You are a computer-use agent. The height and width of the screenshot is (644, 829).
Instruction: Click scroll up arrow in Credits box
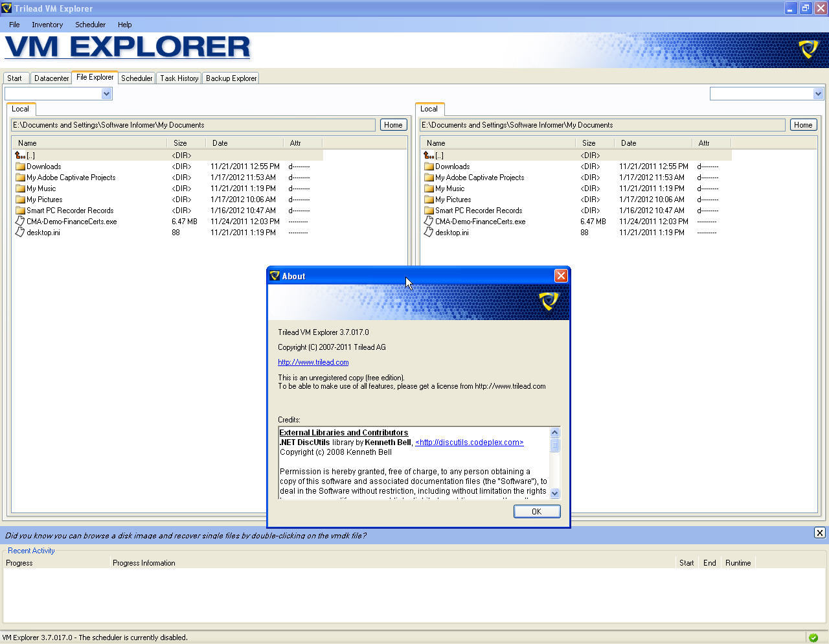click(x=554, y=432)
